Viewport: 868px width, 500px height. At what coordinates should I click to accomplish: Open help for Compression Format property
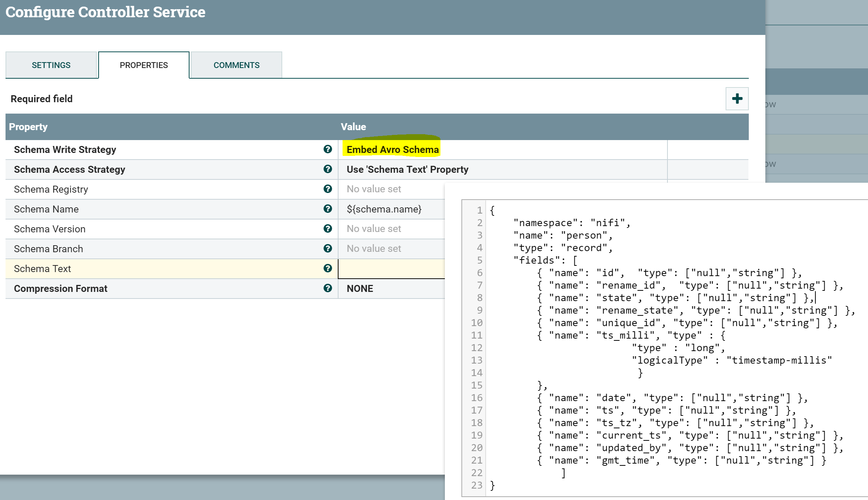[328, 288]
